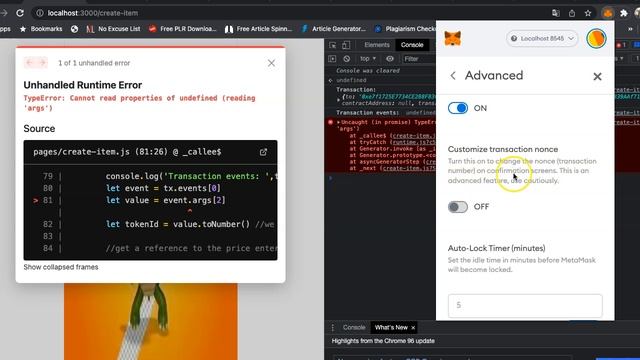Switch to the Elements tab
This screenshot has height=360, width=640.
pyautogui.click(x=377, y=45)
